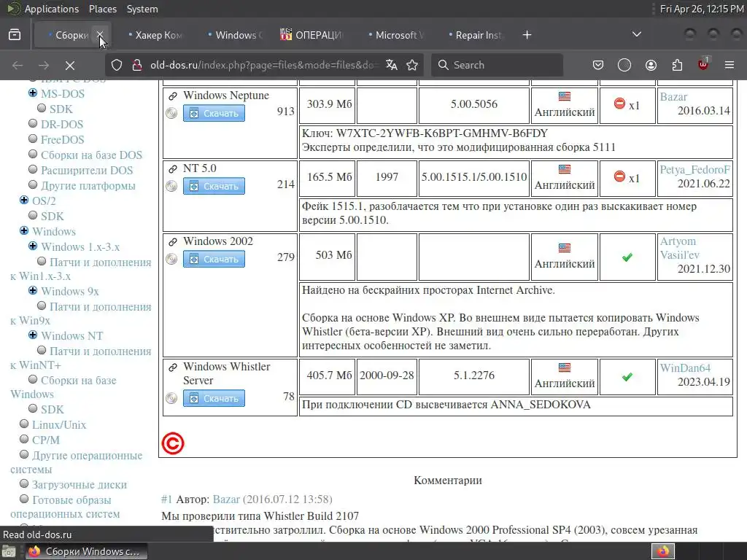Open the Firefox hamburger menu

coord(729,65)
